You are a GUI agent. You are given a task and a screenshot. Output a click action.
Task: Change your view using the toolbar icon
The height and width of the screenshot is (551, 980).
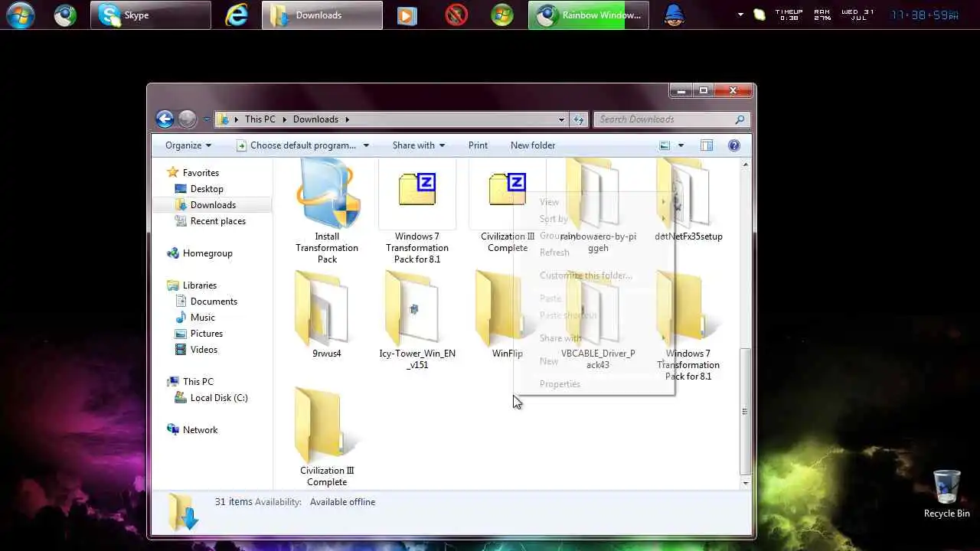[x=665, y=145]
